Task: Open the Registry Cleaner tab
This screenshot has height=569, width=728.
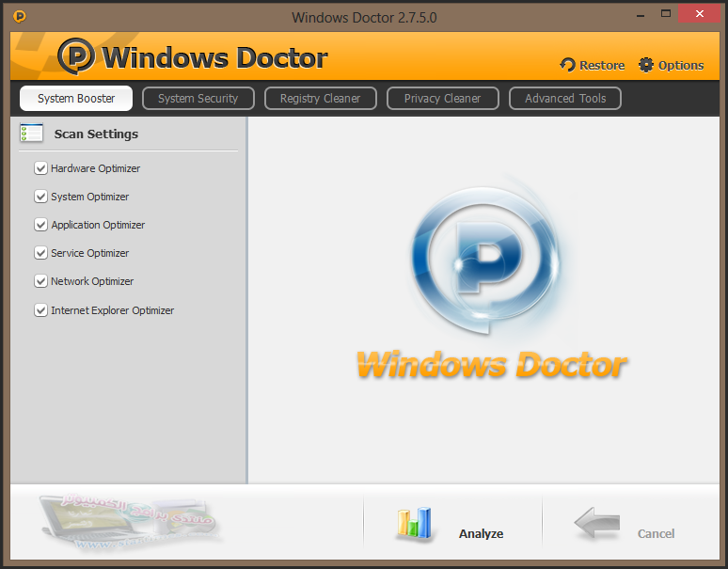Action: tap(321, 99)
